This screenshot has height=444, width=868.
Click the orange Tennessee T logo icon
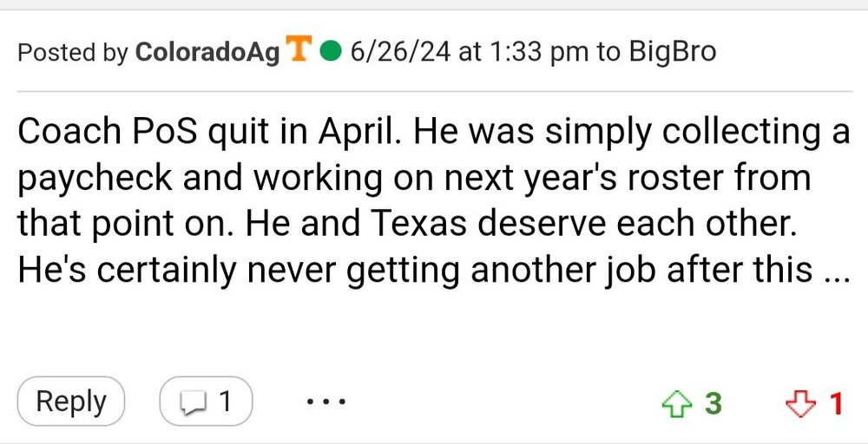click(x=299, y=51)
